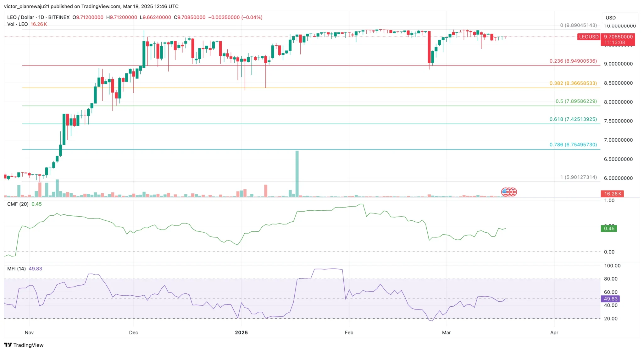Open the USD currency selector
The image size is (644, 352).
pyautogui.click(x=610, y=18)
